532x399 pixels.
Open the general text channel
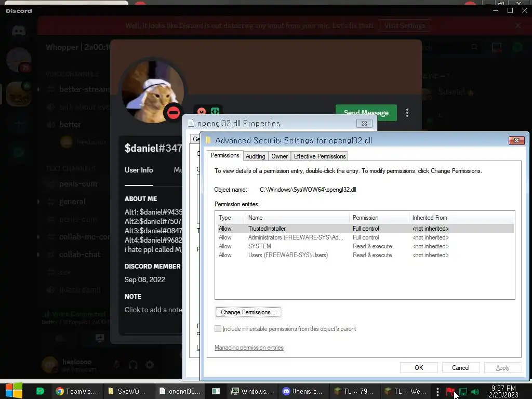72,202
